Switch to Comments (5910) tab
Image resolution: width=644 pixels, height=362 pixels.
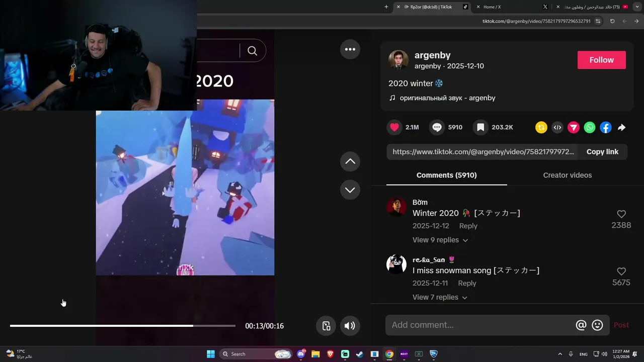[x=447, y=175]
